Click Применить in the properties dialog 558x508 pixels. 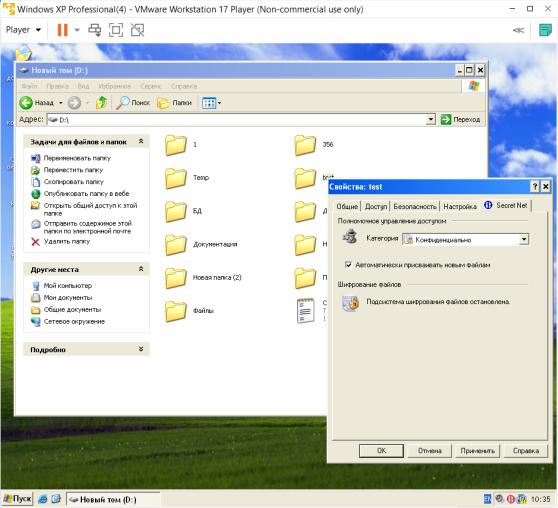click(478, 451)
